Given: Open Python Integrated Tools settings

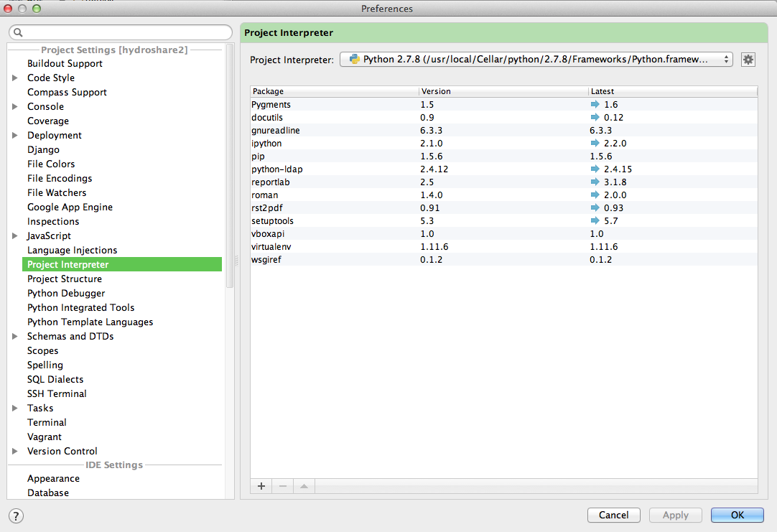Looking at the screenshot, I should [x=80, y=307].
